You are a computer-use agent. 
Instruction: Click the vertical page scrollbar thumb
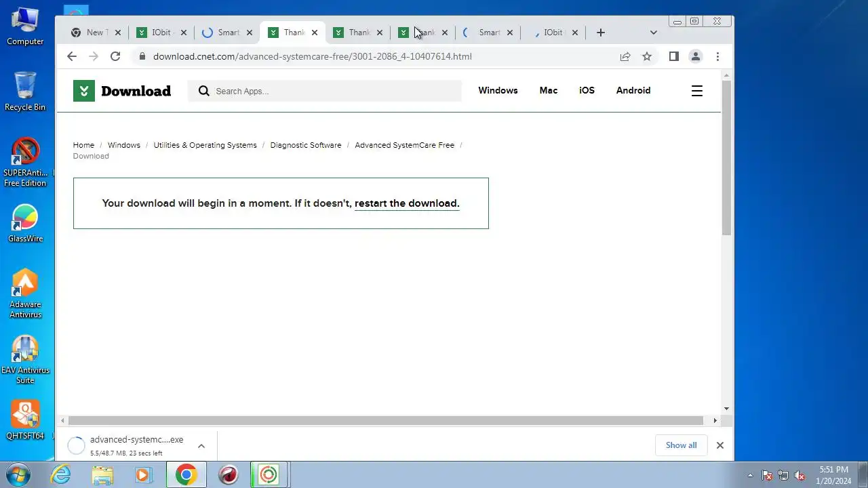pyautogui.click(x=726, y=157)
